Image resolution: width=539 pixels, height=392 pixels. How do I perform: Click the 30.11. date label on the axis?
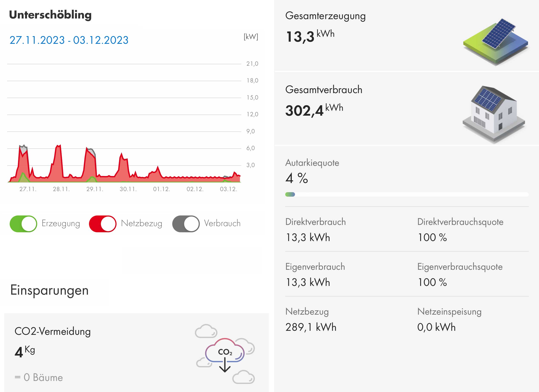tap(128, 189)
